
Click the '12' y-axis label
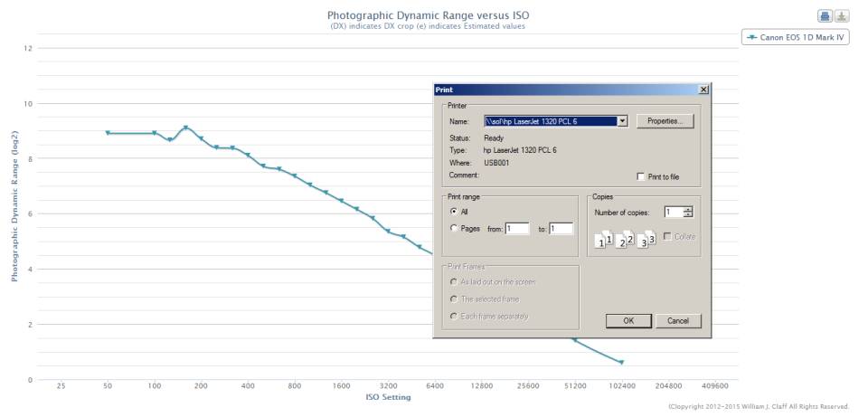(x=28, y=48)
